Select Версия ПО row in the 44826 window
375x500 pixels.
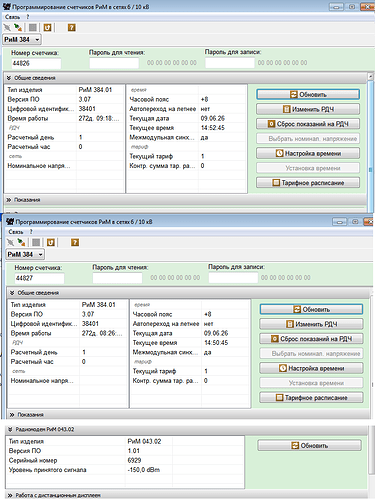[66, 99]
